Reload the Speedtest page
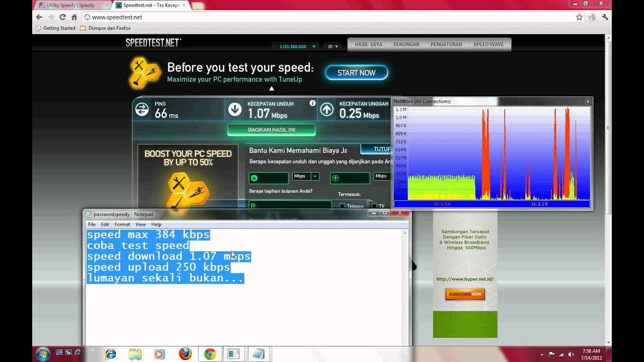This screenshot has width=644, height=362. 62,17
